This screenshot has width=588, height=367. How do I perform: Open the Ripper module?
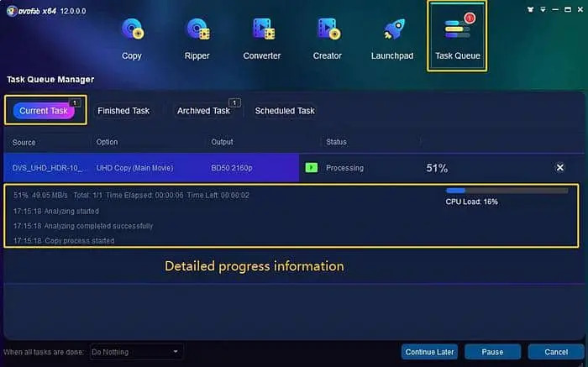click(197, 39)
